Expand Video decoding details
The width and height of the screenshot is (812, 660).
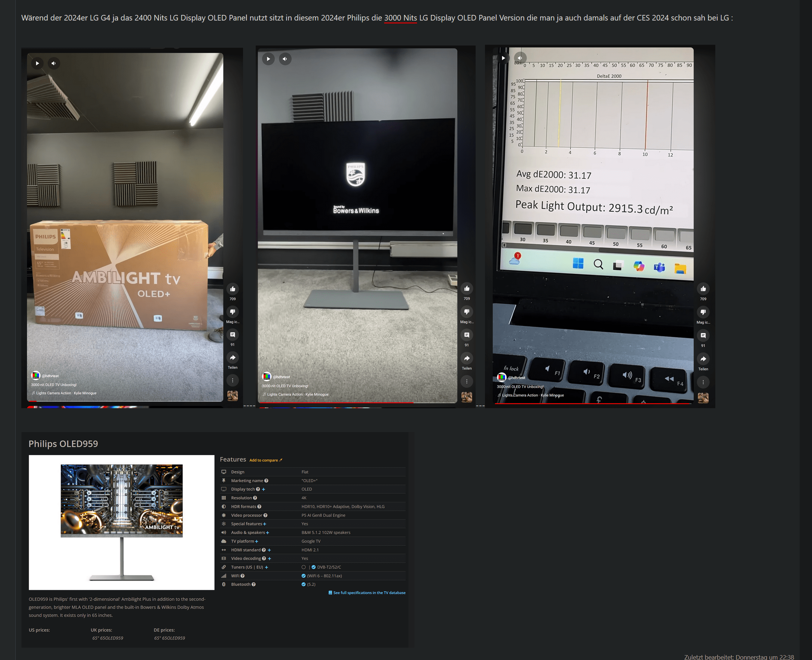coord(269,559)
